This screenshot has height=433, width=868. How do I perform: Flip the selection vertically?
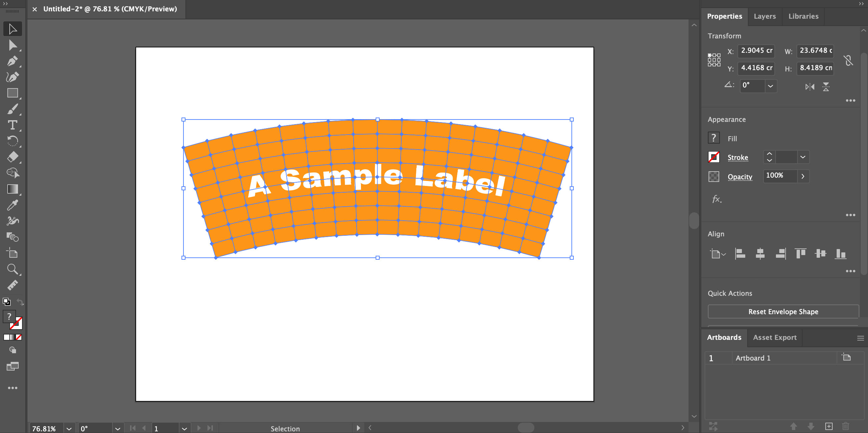tap(826, 87)
